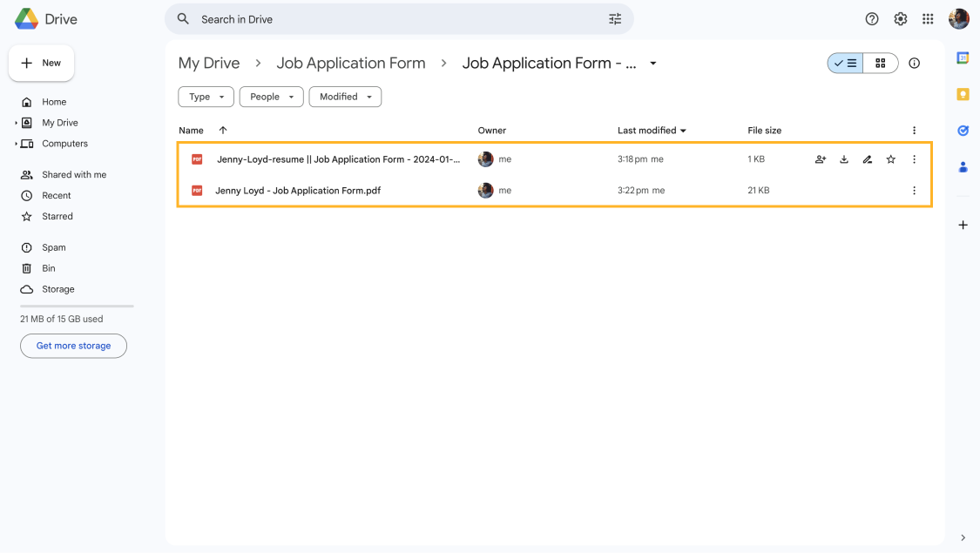Go to Shared with me

point(73,174)
